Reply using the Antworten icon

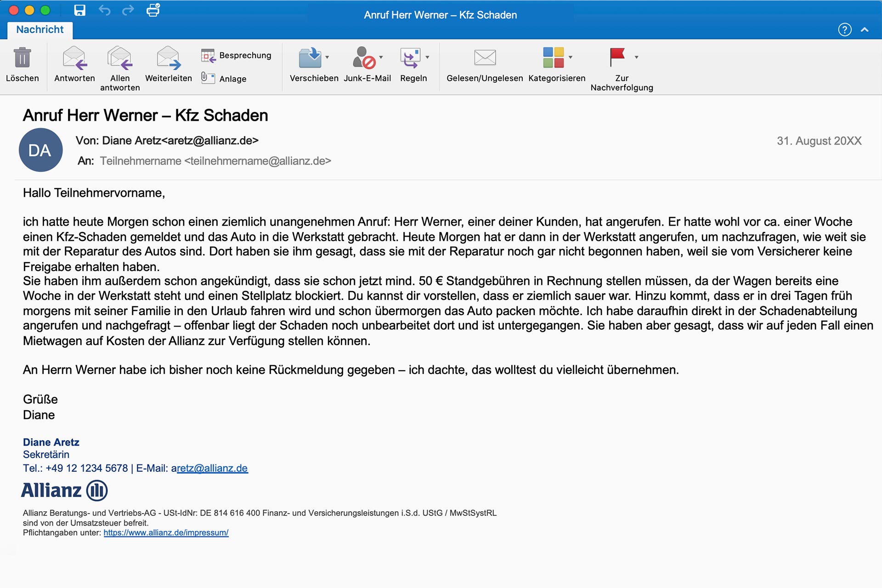click(74, 58)
